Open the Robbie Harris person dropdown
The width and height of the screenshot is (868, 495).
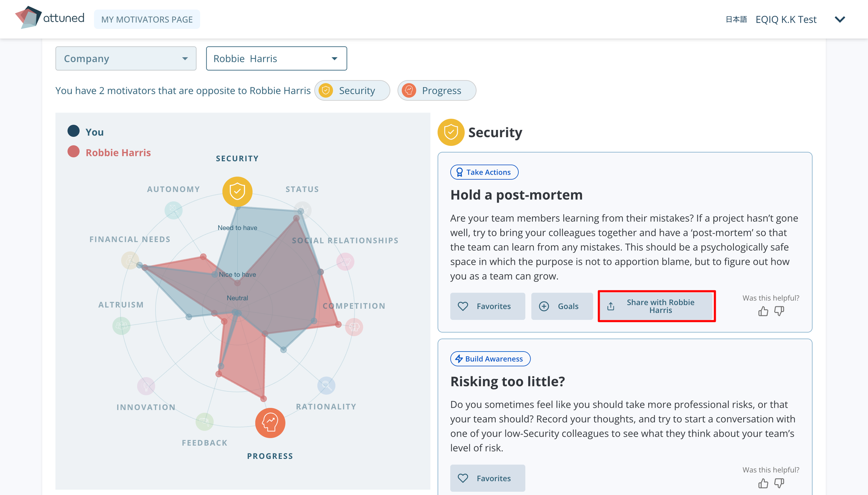[x=276, y=59]
